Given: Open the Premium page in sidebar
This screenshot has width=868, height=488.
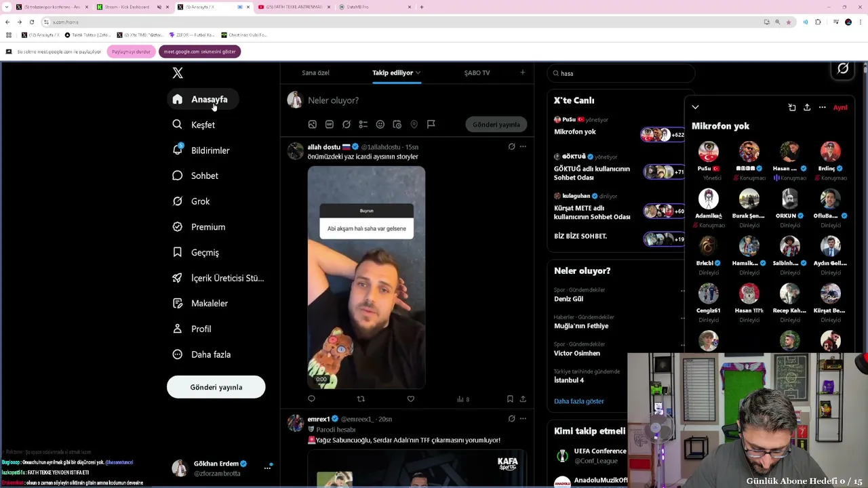Looking at the screenshot, I should [x=199, y=227].
